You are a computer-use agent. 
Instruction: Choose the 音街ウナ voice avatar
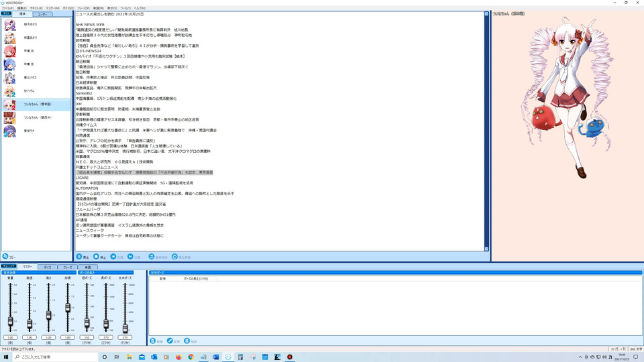(x=9, y=131)
